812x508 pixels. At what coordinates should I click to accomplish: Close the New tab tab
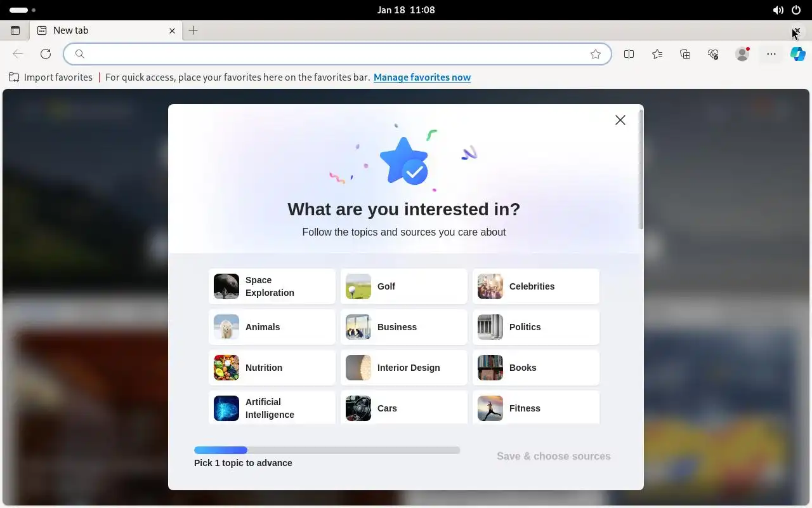click(172, 30)
